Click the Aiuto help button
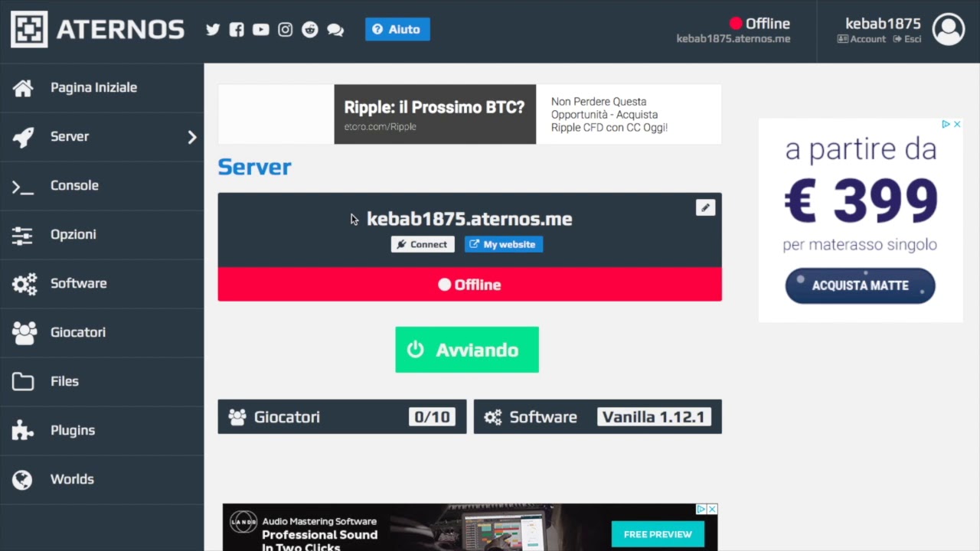Image resolution: width=980 pixels, height=551 pixels. (x=397, y=29)
